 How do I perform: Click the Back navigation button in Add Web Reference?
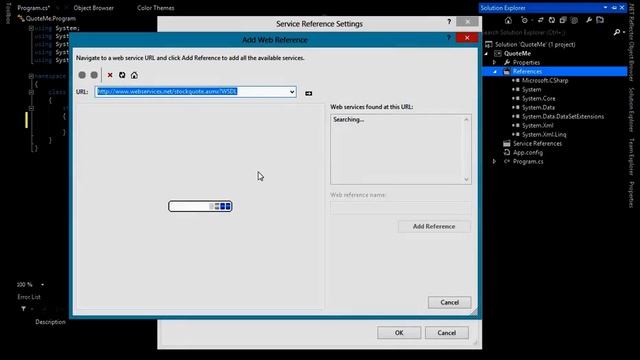82,75
